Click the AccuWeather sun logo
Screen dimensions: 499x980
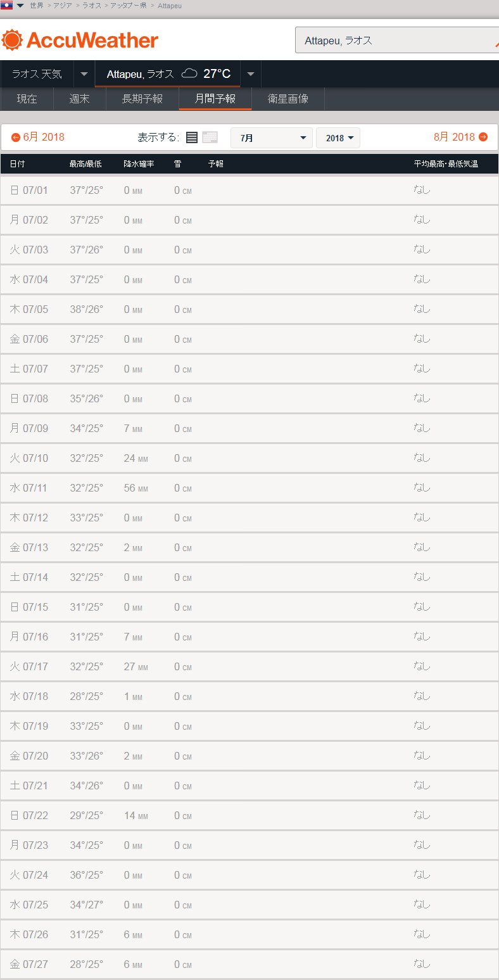(x=12, y=40)
